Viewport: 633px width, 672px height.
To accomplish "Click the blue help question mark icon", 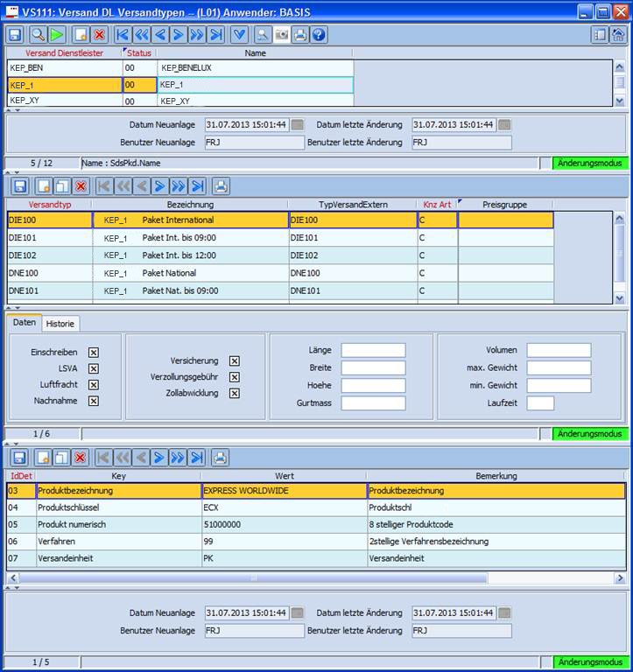I will tap(320, 35).
